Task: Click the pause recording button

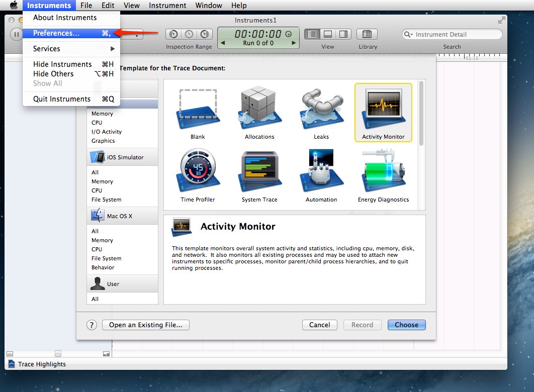Action: pos(16,34)
